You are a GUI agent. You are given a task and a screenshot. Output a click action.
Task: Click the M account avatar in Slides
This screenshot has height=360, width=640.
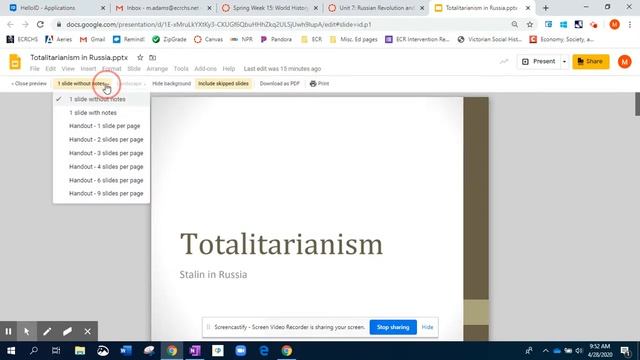[x=624, y=62]
